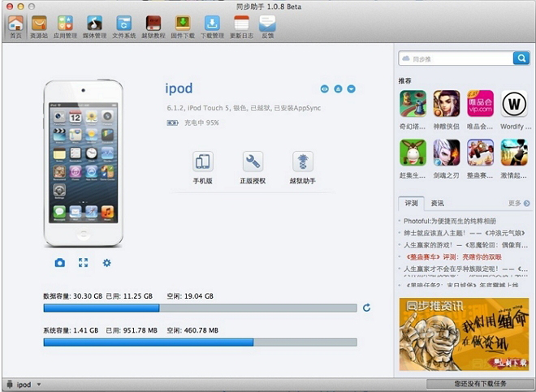536x392 pixels.
Task: Open the red 整蛊赛车 评测 article
Action: click(453, 257)
